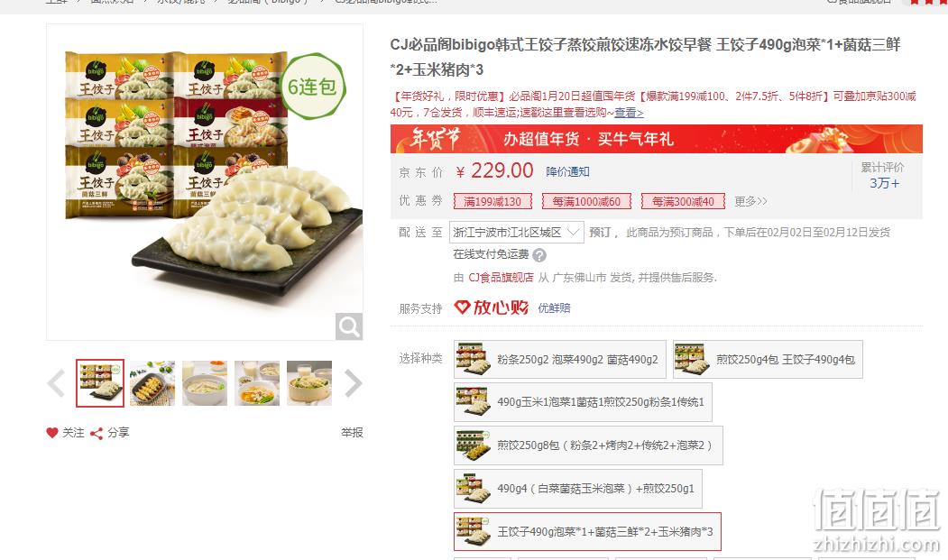The width and height of the screenshot is (948, 560).
Task: Select variant 粉条250g2 泡菜490g2 菌菇490g2
Action: (560, 359)
